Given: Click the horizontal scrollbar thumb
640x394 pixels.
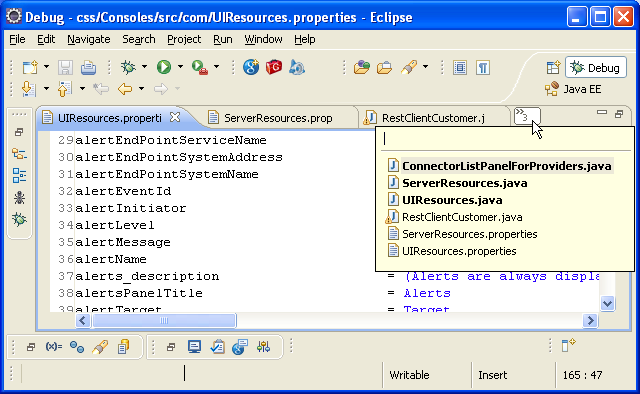Looking at the screenshot, I should coord(164,321).
